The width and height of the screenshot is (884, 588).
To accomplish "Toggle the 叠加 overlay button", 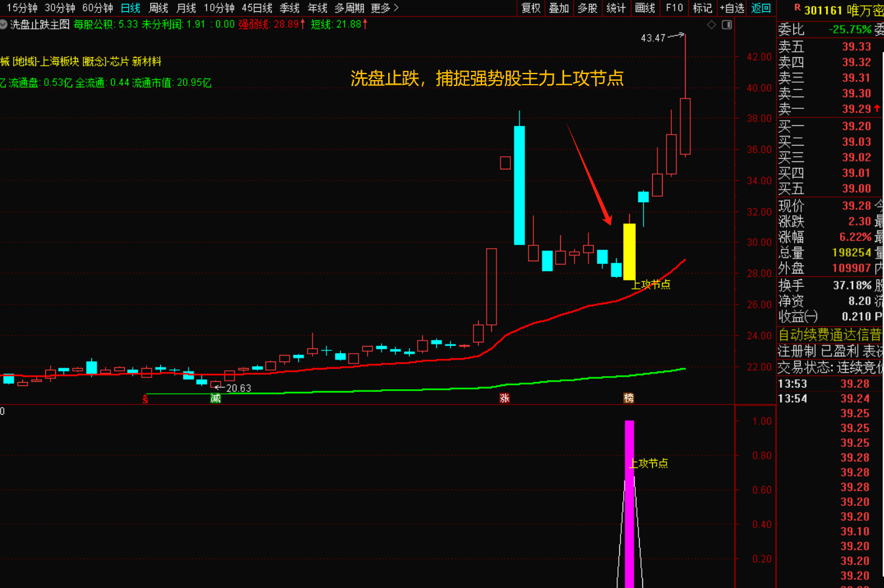I will pyautogui.click(x=559, y=8).
